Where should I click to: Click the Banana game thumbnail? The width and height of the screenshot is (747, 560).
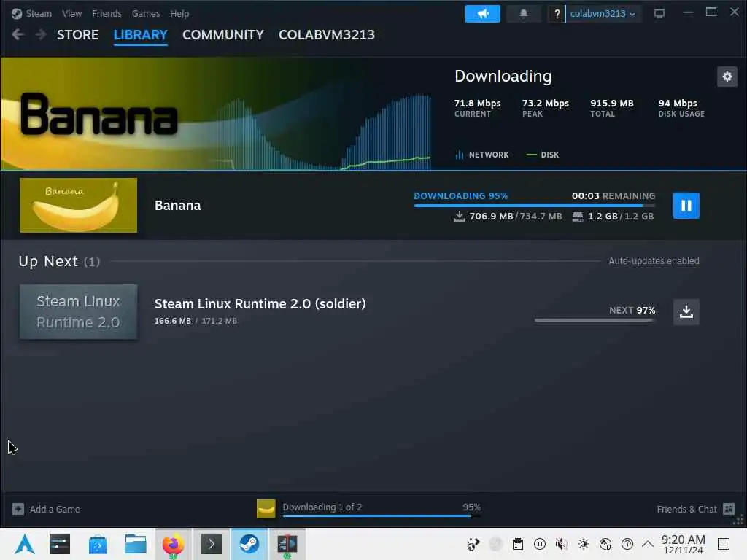79,205
